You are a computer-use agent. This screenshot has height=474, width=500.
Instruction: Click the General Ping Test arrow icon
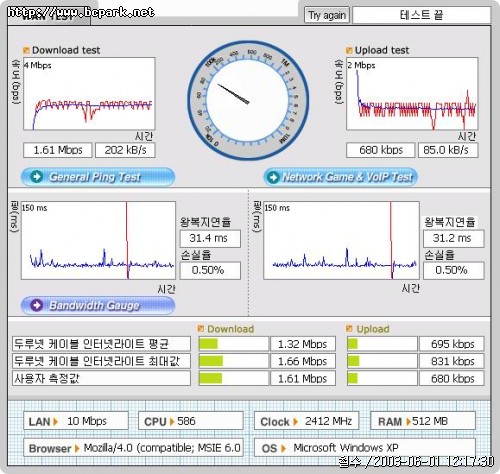click(36, 177)
